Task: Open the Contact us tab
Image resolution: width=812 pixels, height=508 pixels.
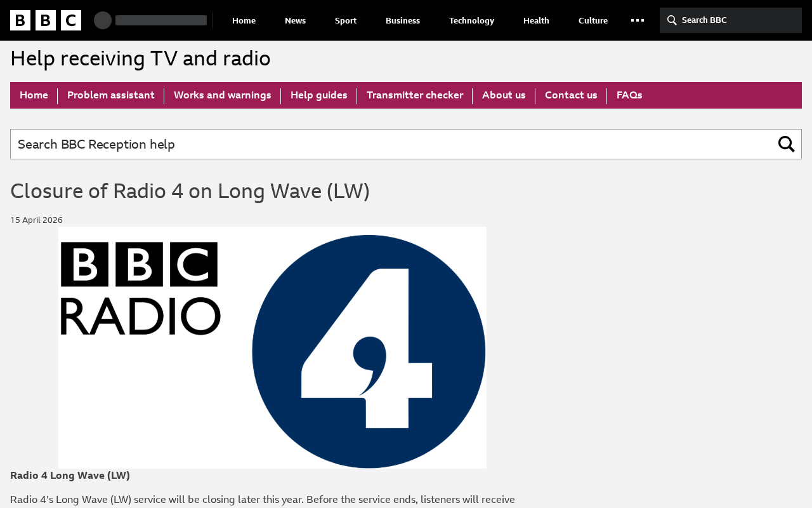Action: [571, 95]
